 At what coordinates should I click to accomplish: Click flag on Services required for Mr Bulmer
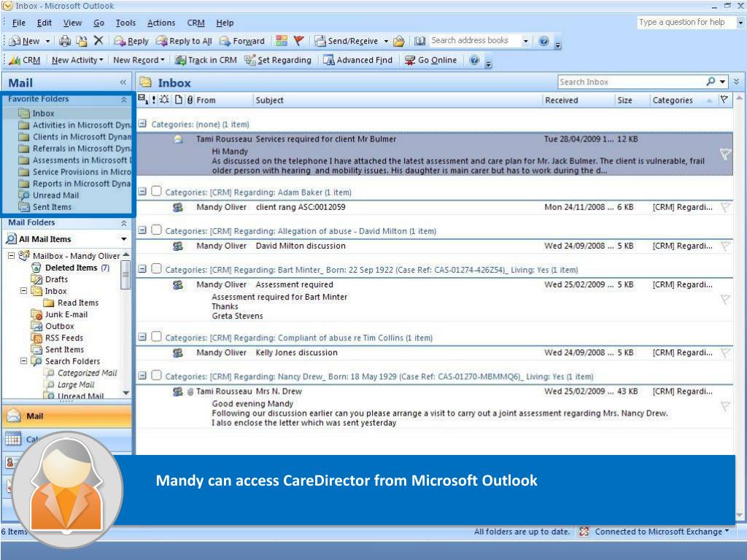[x=725, y=154]
